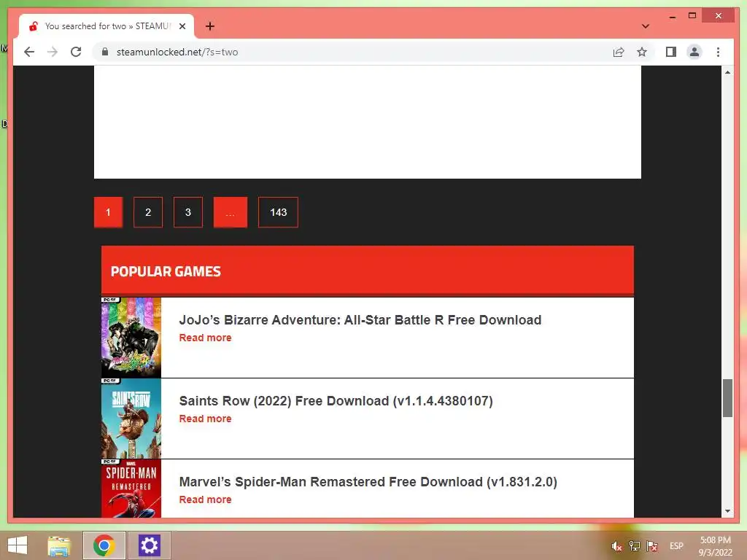
Task: Click Read more under JoJo's Bizarre Adventure
Action: tap(205, 338)
